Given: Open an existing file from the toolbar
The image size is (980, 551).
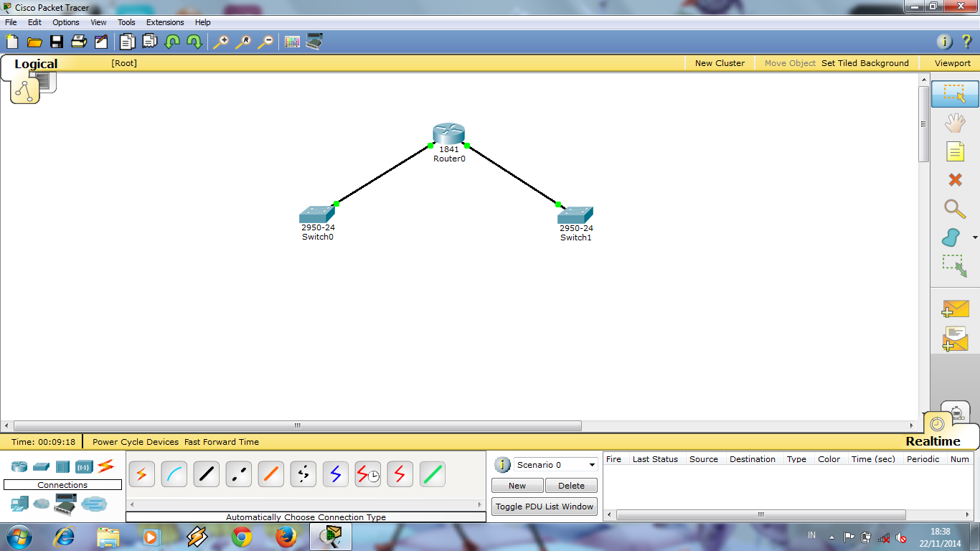Looking at the screenshot, I should [34, 42].
